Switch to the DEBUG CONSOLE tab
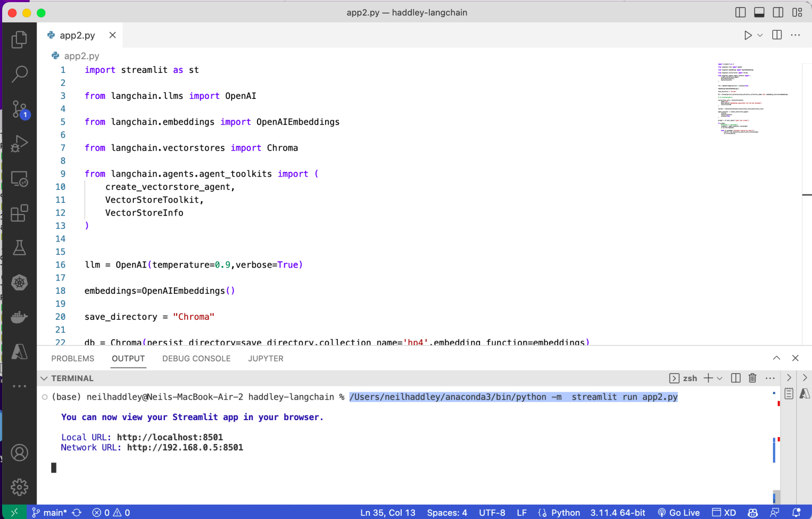The image size is (812, 519). [x=196, y=358]
